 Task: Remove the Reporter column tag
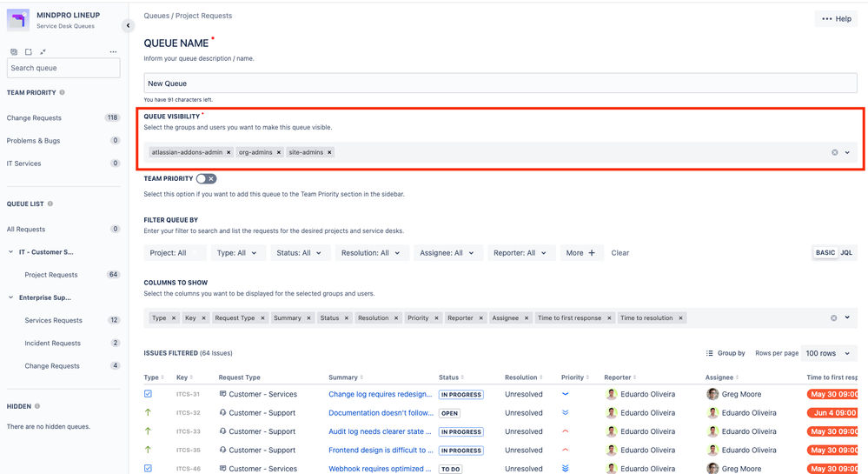click(x=481, y=318)
